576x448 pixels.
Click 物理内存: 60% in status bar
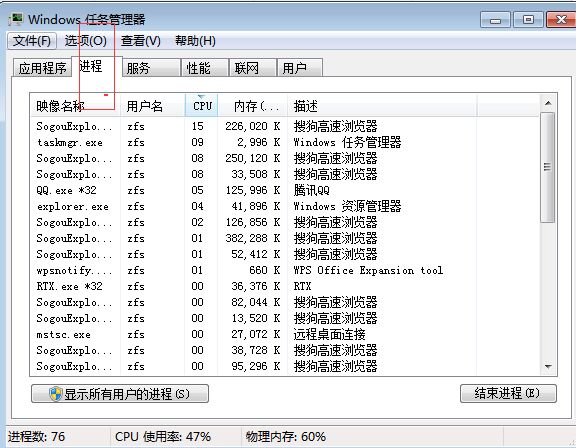tap(286, 437)
